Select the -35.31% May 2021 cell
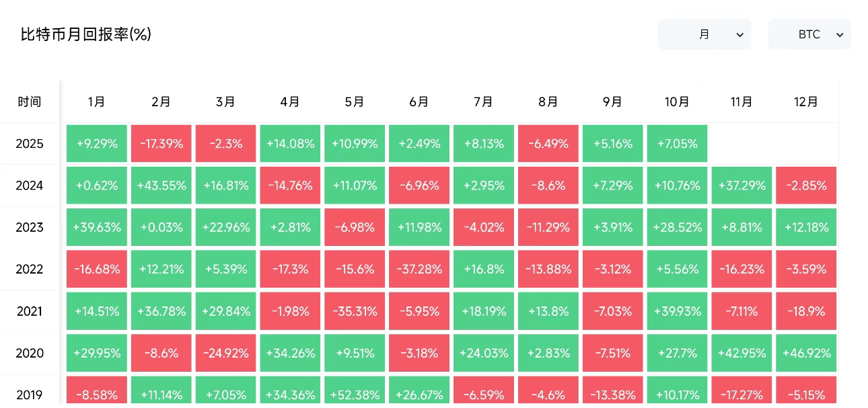The height and width of the screenshot is (408, 868). click(x=355, y=311)
